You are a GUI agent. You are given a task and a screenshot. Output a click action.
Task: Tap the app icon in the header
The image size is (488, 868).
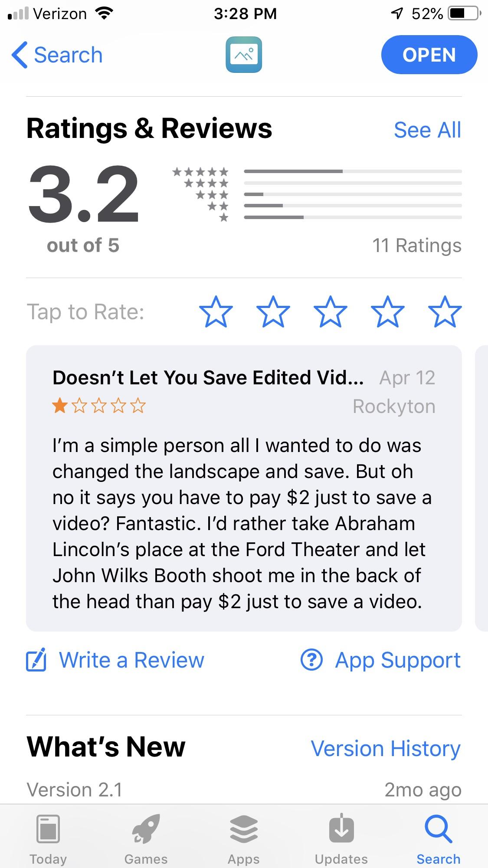[x=244, y=55]
